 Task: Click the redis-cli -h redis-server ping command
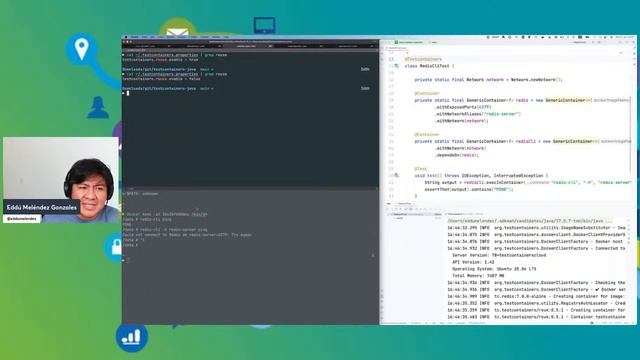tap(173, 230)
